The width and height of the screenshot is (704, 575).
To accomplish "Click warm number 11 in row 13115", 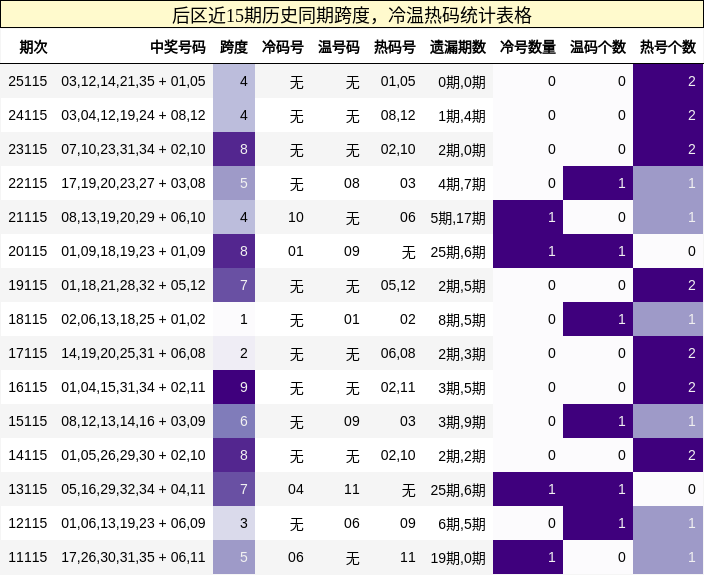I will point(352,489).
